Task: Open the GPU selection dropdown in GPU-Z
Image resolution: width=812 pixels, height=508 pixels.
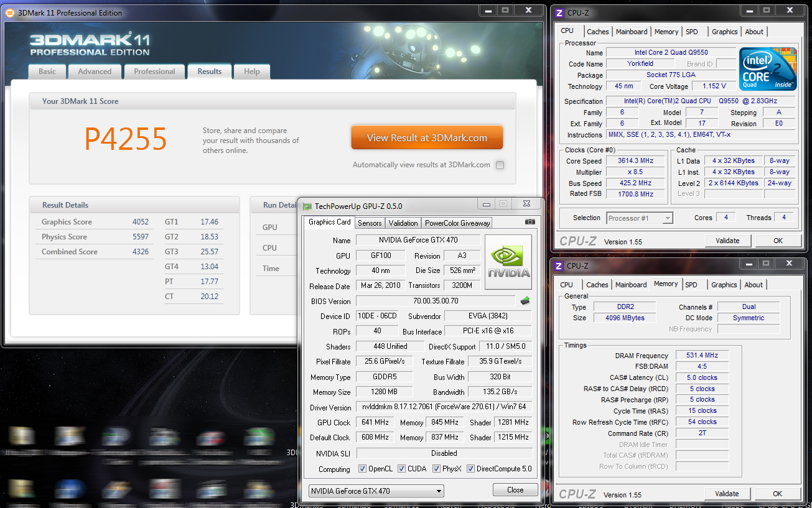Action: (x=376, y=491)
